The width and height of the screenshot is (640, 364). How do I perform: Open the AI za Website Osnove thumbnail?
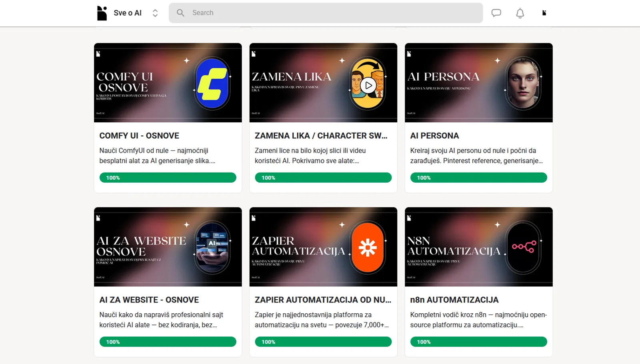point(168,247)
